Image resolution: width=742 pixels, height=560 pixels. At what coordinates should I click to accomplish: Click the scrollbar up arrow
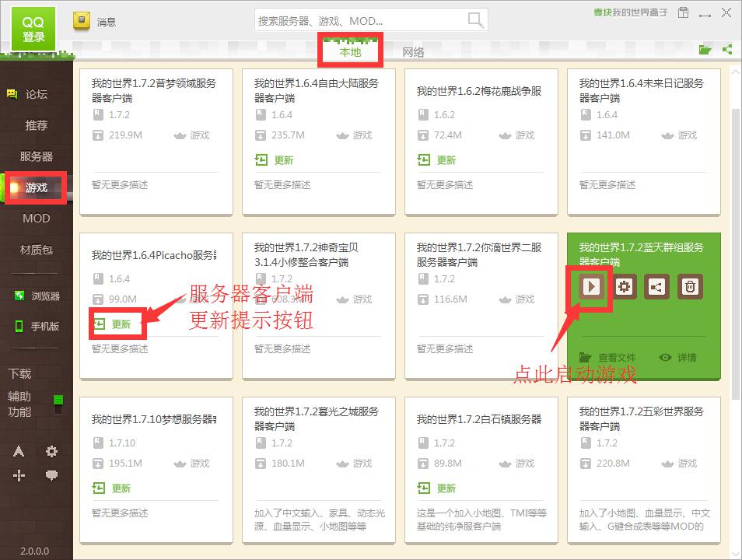pyautogui.click(x=735, y=72)
